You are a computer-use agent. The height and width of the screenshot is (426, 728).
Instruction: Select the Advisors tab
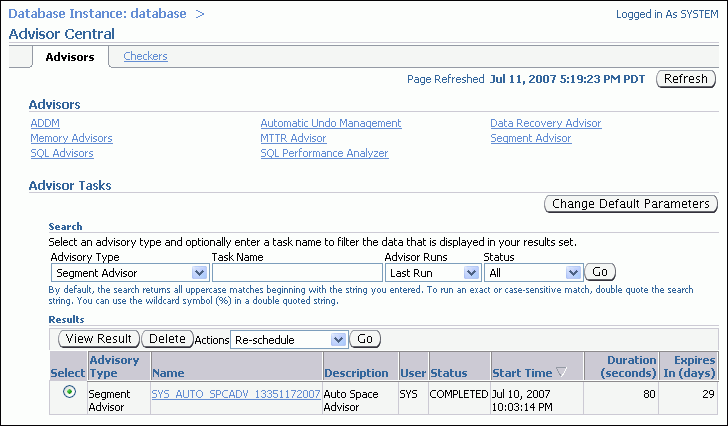70,57
